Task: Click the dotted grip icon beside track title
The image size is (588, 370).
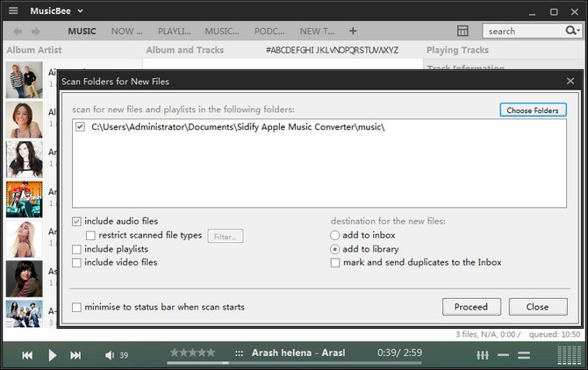Action: click(x=239, y=353)
